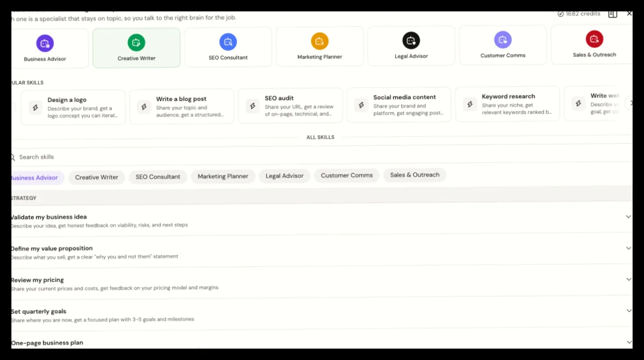This screenshot has width=644, height=360.
Task: Show next popular skills with right arrow
Action: [630, 103]
